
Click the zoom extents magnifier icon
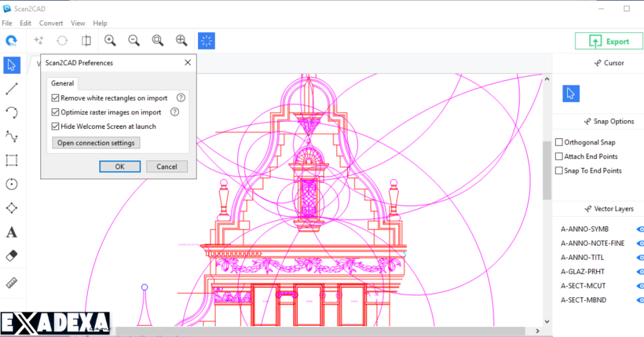pyautogui.click(x=182, y=40)
